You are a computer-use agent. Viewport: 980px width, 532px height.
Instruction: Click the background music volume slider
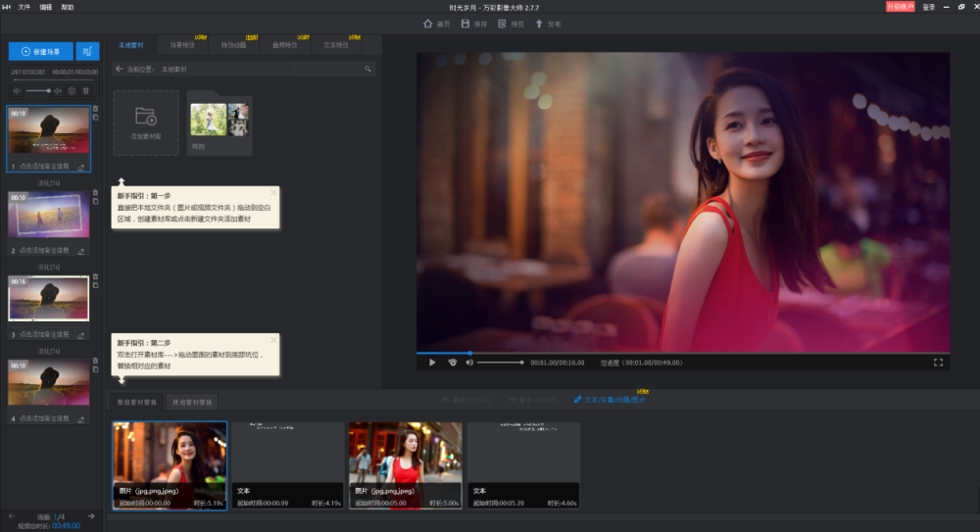point(39,90)
